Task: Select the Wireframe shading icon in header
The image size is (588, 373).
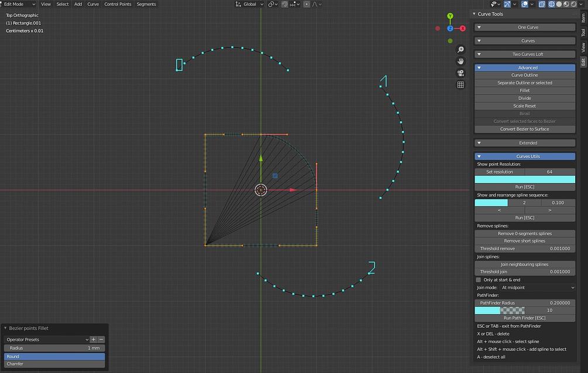Action: [551, 4]
